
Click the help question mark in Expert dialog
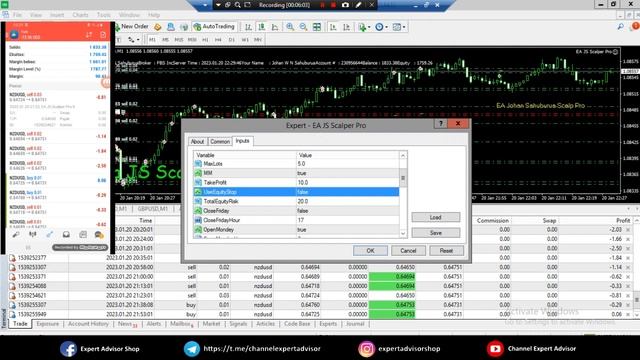pyautogui.click(x=440, y=123)
